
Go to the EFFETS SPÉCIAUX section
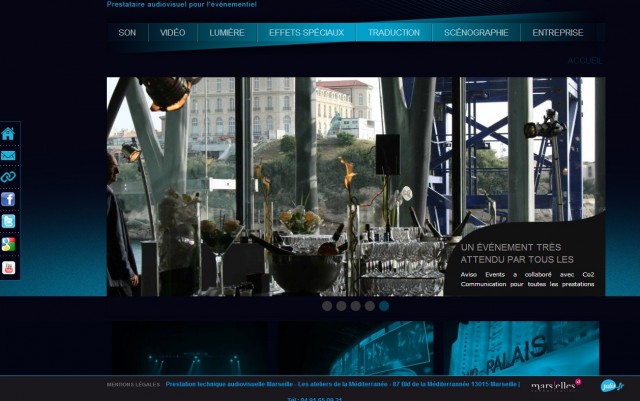[x=307, y=33]
